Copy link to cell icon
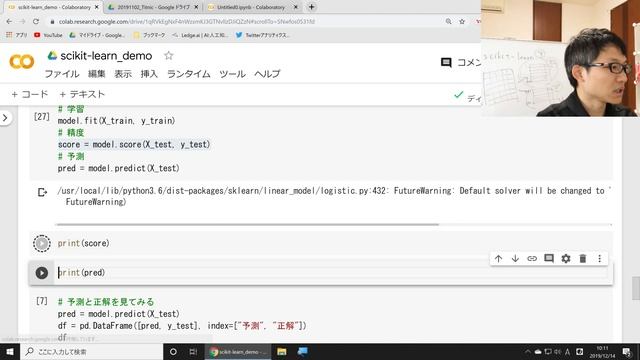Image resolution: width=640 pixels, height=360 pixels. 532,258
